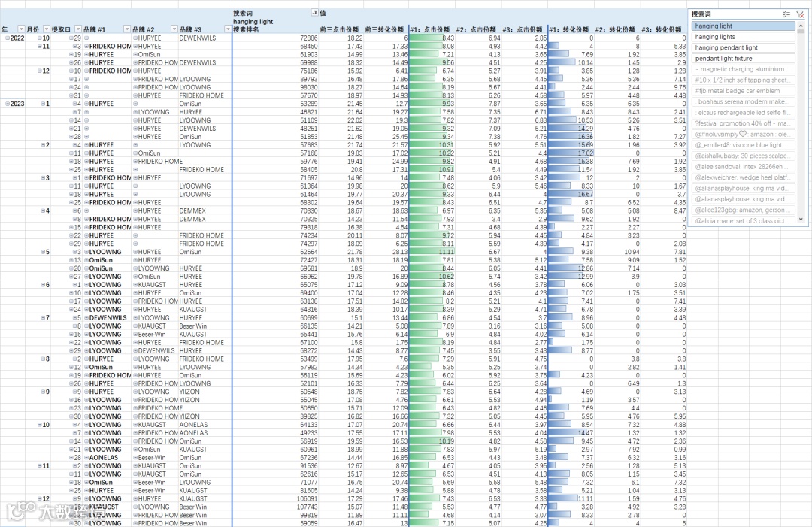This screenshot has height=527, width=812.
Task: Choose '#10 x 1/2 inch self tapping sheet' item
Action: pos(743,80)
